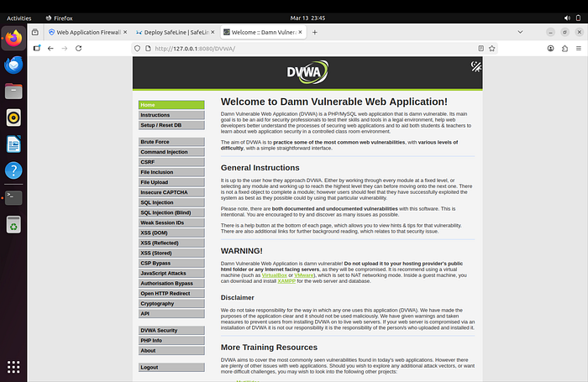Viewport: 588px width, 382px height.
Task: Open Firefox from the Ubuntu dock
Action: point(13,39)
